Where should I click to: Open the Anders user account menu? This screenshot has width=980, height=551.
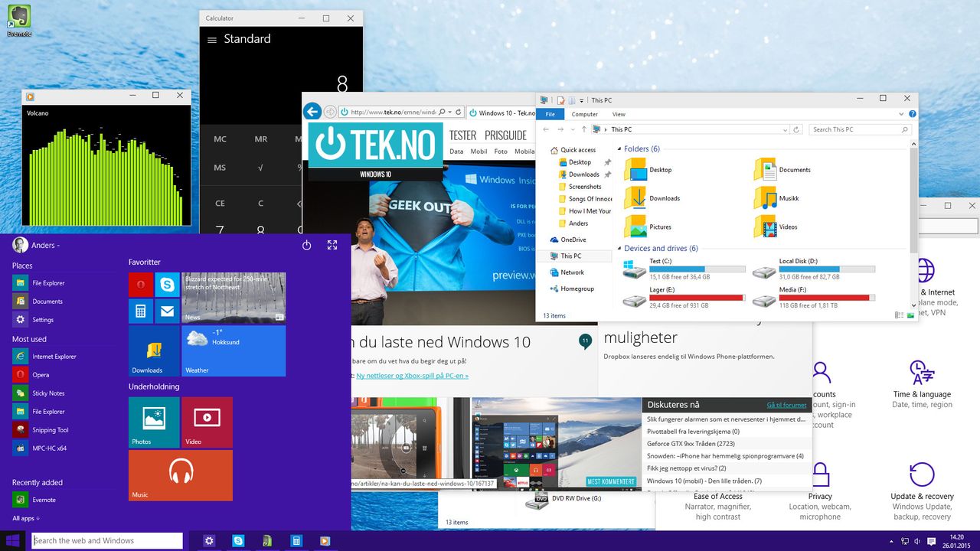tap(36, 245)
